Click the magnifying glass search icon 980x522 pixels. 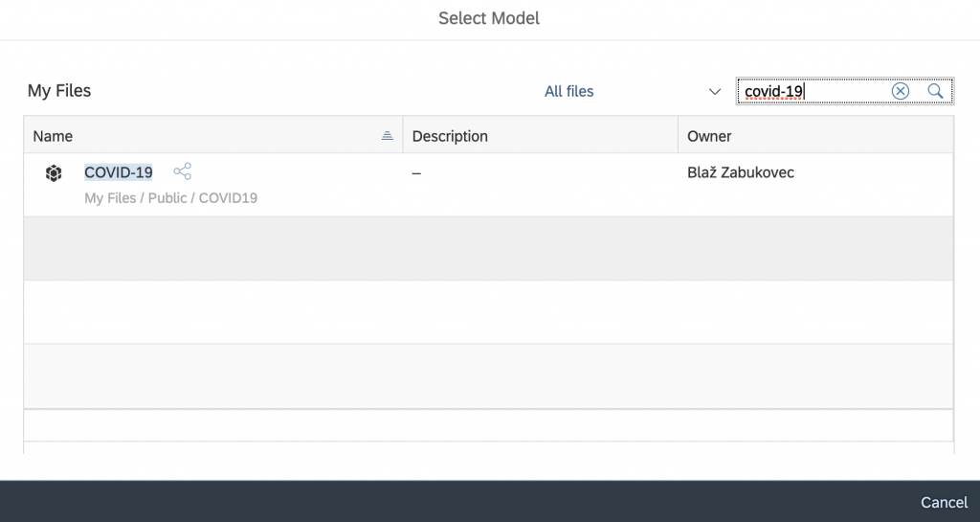[x=935, y=91]
